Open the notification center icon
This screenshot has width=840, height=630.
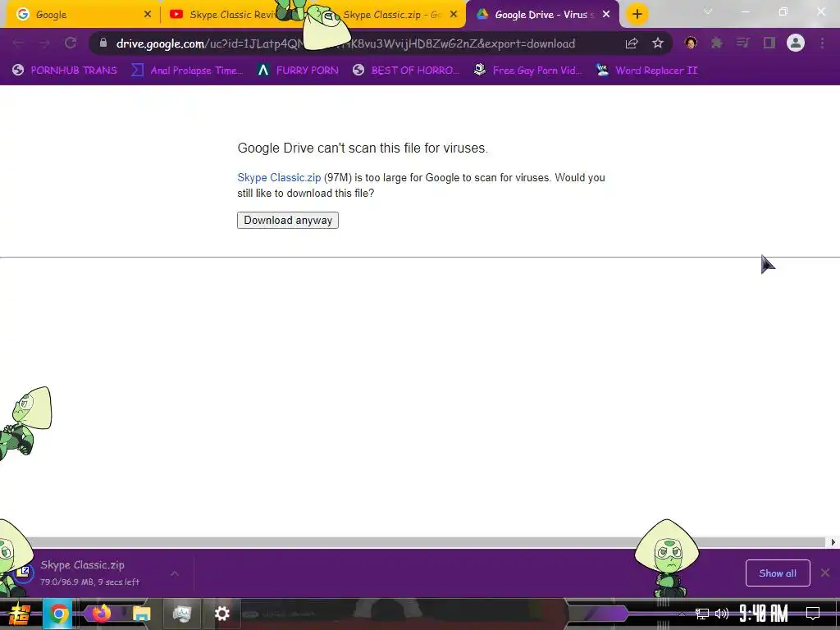pyautogui.click(x=813, y=614)
